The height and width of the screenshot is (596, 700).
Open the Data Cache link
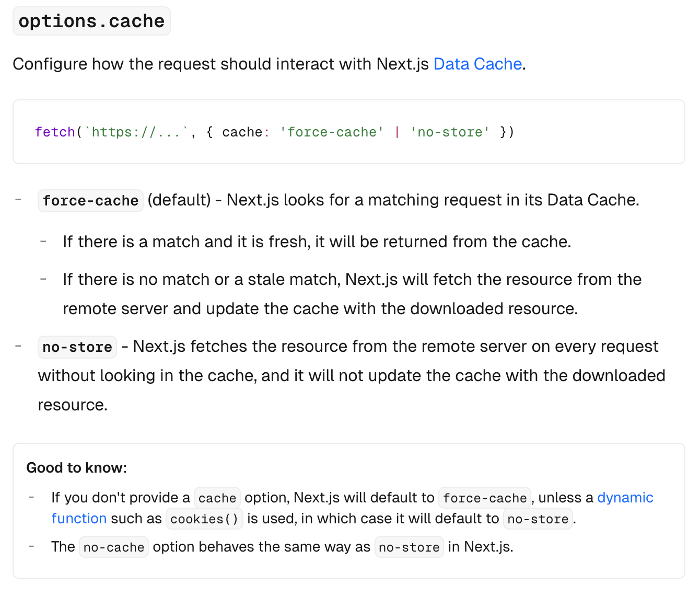click(477, 64)
